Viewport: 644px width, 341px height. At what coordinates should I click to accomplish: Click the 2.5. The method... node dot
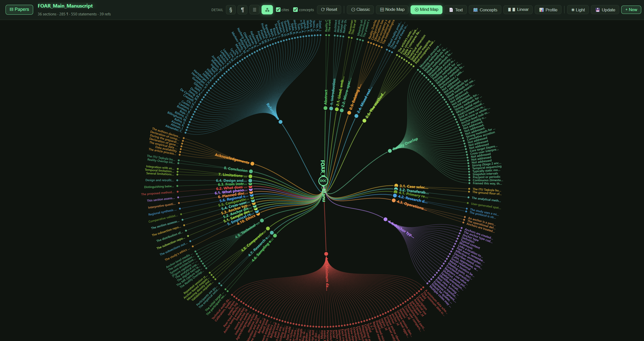point(364,121)
